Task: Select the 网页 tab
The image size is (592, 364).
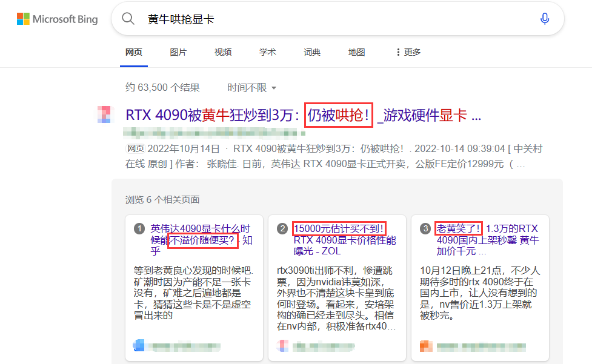Action: tap(134, 52)
